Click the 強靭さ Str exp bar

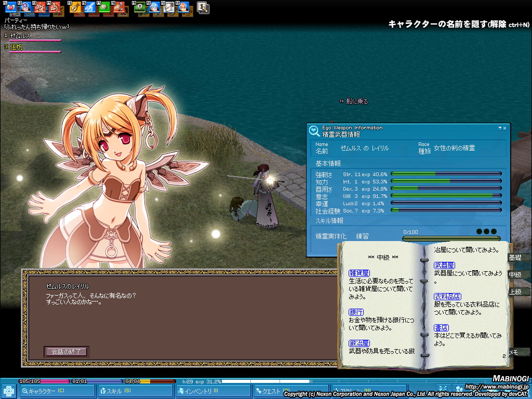[x=446, y=174]
